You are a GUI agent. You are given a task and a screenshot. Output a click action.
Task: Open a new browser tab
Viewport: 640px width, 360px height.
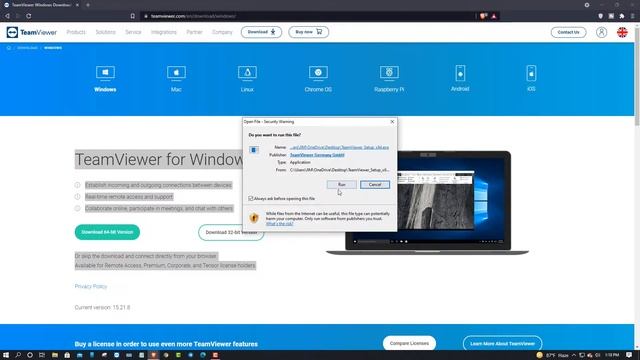pyautogui.click(x=88, y=5)
